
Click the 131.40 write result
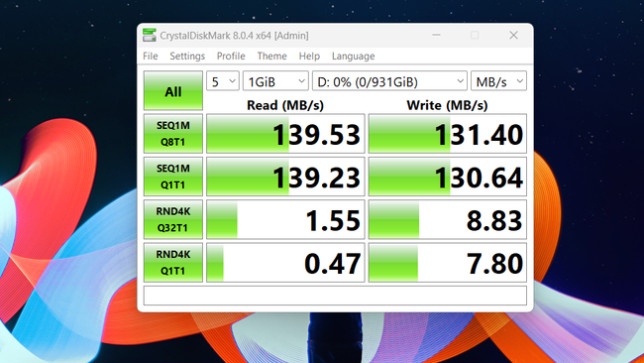tap(448, 134)
